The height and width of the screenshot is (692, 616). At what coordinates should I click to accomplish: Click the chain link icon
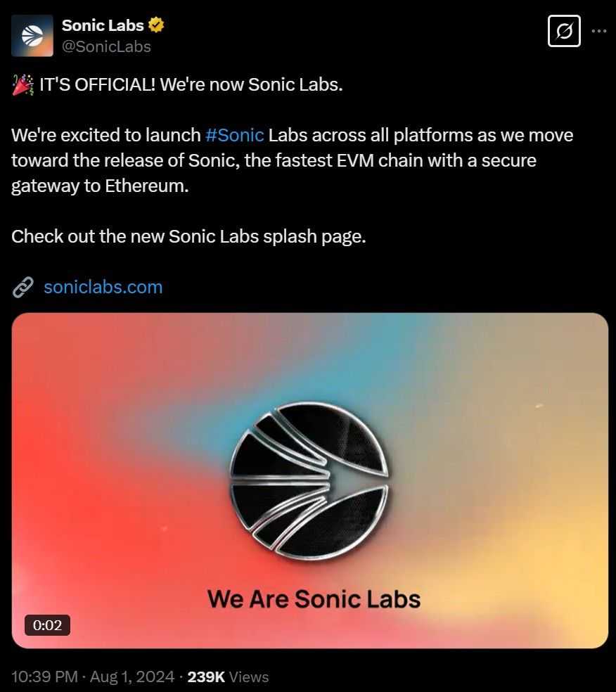pos(23,287)
